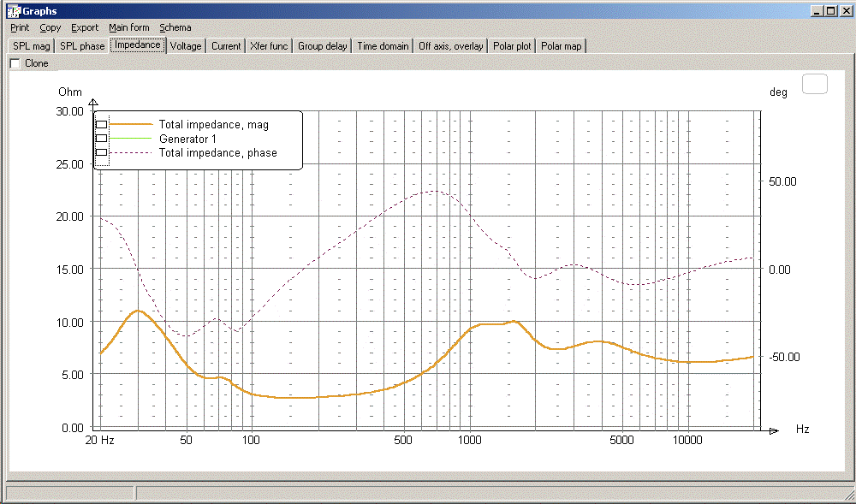Click the deg axis unit label
This screenshot has height=504, width=856.
778,92
